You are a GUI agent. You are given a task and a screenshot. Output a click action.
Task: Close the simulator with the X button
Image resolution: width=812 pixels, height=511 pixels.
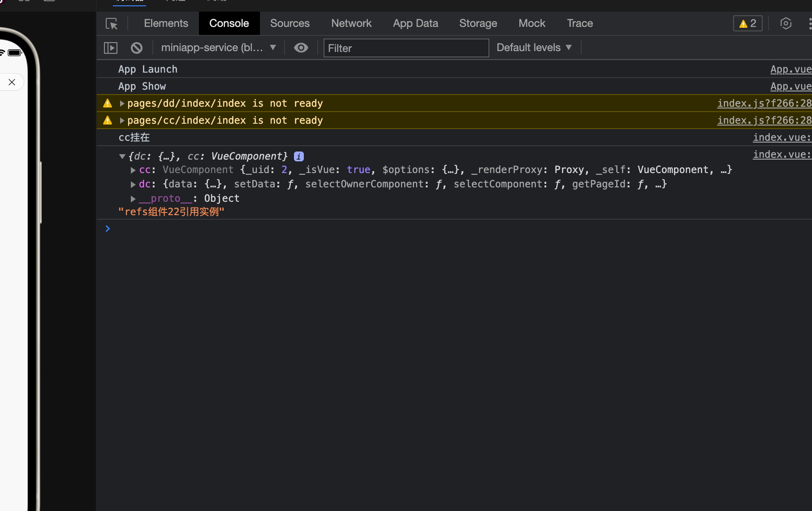(12, 82)
